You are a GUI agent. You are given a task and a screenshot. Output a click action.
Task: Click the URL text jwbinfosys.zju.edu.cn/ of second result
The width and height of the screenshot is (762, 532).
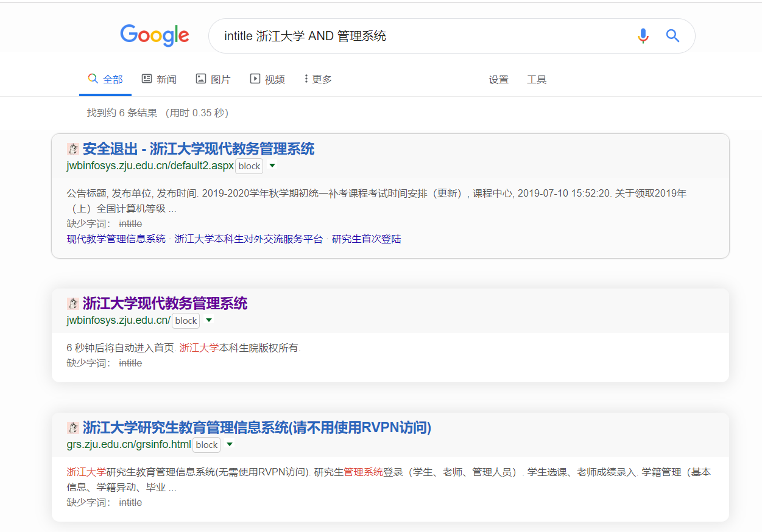pyautogui.click(x=119, y=320)
